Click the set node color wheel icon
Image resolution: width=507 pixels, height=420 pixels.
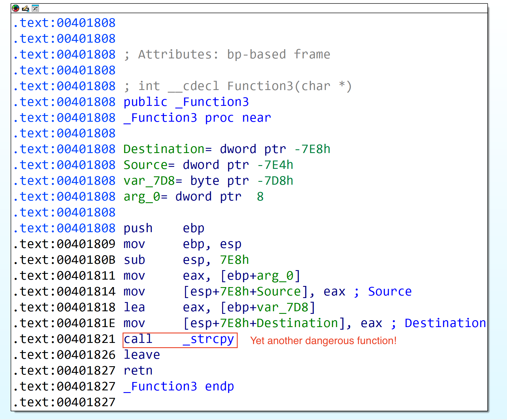click(16, 9)
